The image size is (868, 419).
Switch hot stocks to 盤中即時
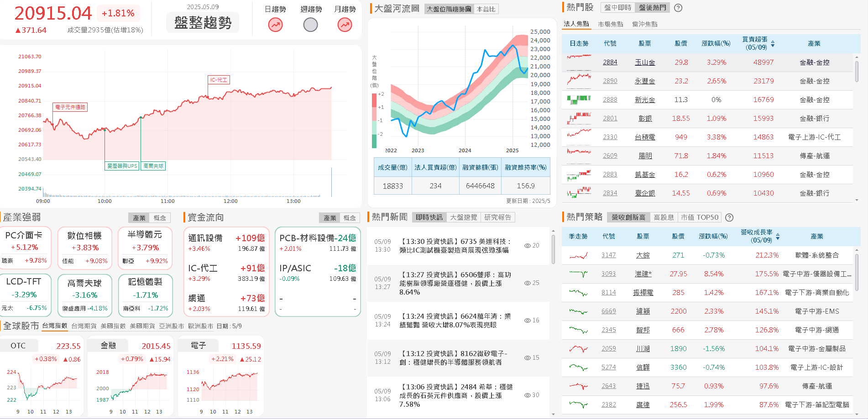[x=617, y=8]
